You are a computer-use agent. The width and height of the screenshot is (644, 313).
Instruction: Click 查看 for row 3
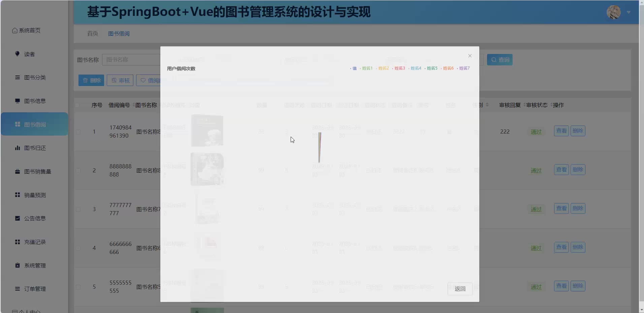click(x=561, y=208)
